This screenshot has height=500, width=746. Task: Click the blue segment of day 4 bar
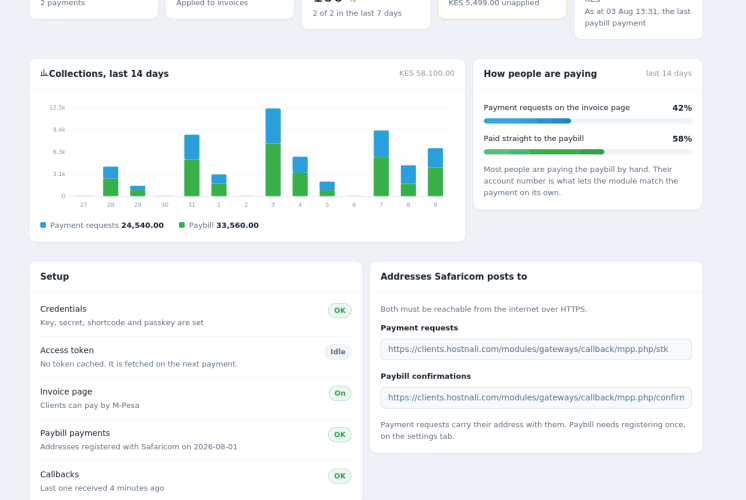click(300, 165)
